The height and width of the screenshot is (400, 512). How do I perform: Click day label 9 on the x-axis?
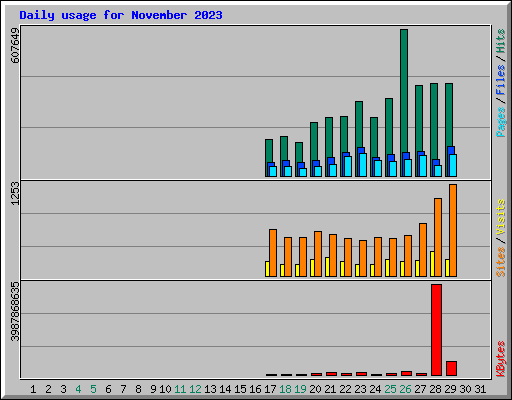pos(153,389)
